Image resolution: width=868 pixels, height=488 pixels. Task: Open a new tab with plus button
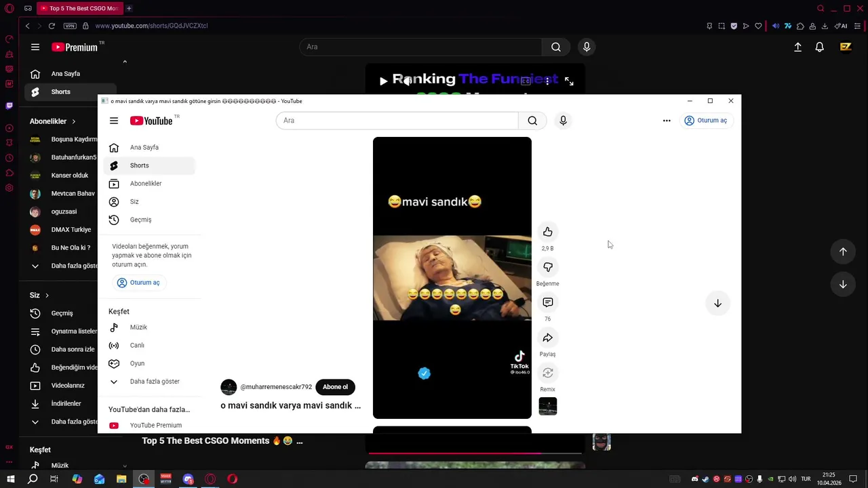tap(129, 8)
